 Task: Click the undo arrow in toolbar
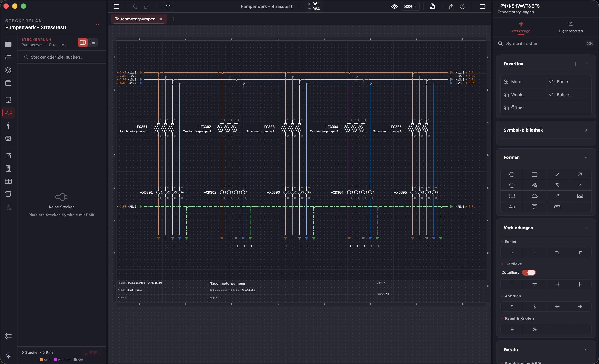tap(135, 7)
